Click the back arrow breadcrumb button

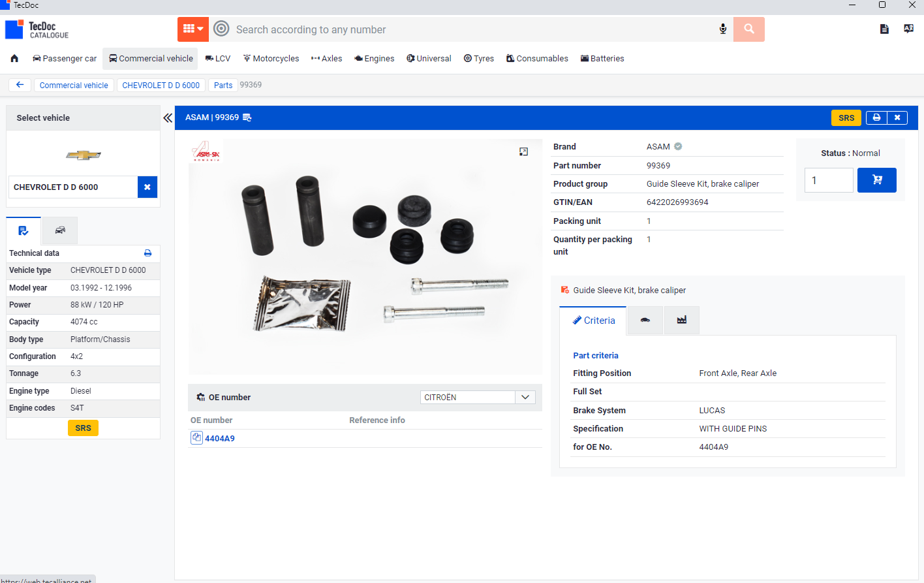pos(20,85)
